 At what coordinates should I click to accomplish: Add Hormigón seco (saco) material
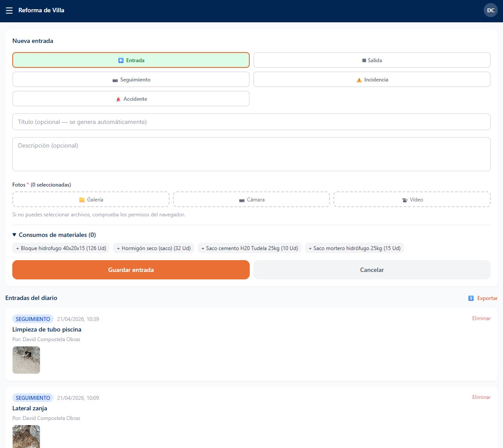[154, 248]
